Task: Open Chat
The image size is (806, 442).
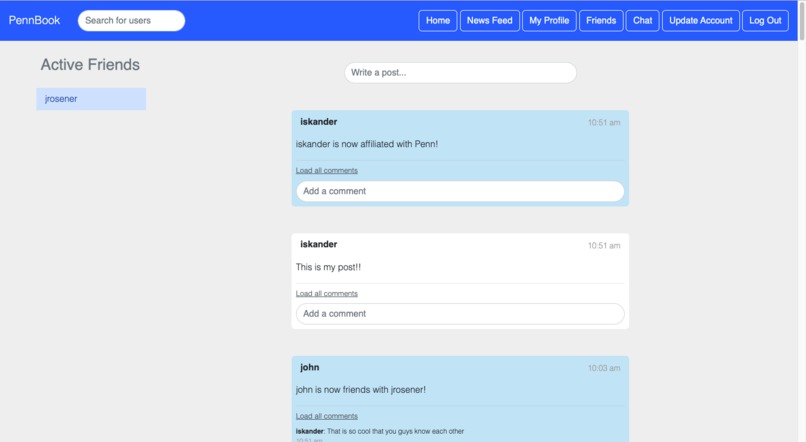Action: coord(642,21)
